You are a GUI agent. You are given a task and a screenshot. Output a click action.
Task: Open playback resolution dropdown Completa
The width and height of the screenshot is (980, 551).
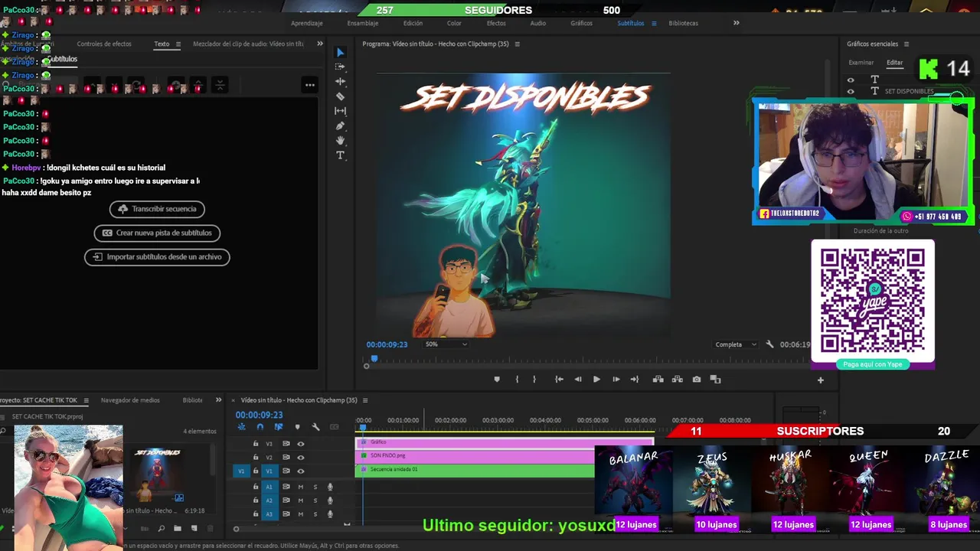736,344
